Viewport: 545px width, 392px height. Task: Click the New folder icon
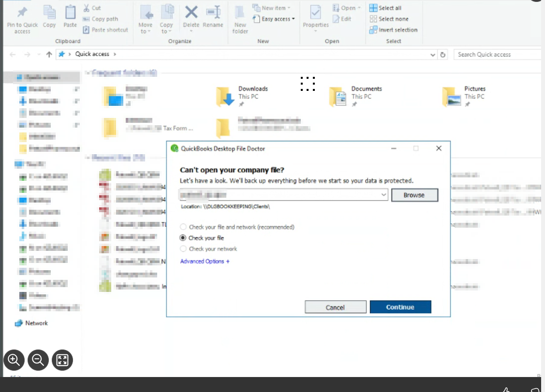240,13
